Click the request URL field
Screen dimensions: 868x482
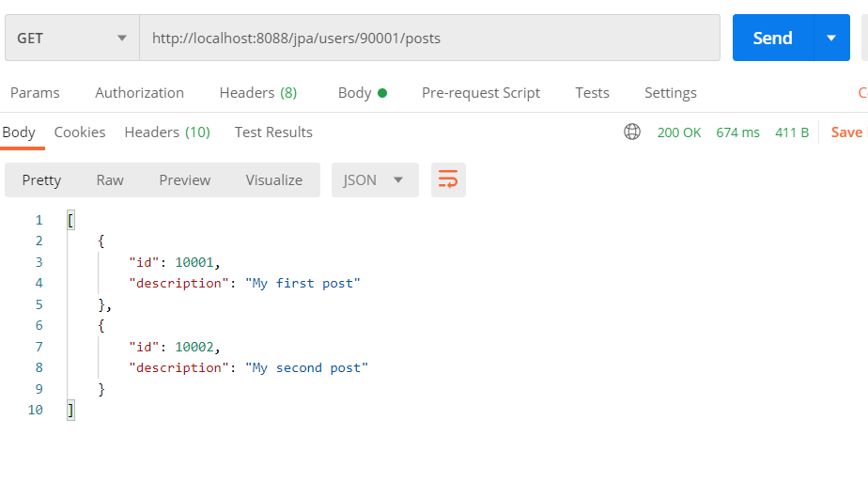click(429, 38)
